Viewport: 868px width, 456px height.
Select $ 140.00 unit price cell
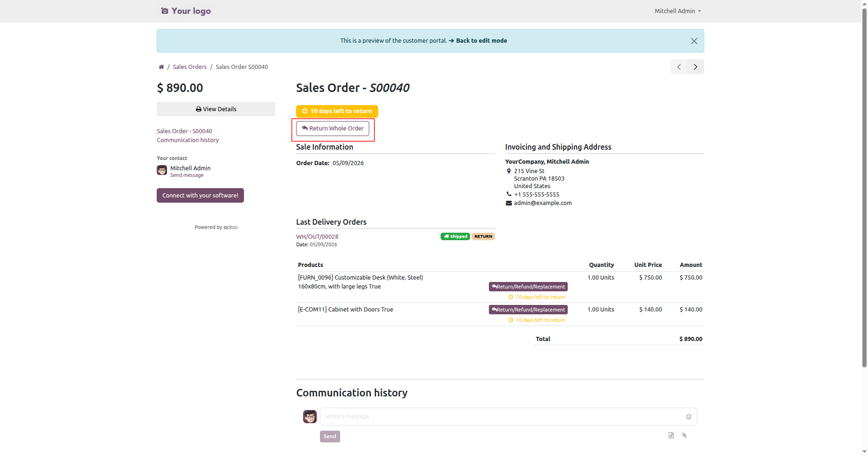[650, 310]
